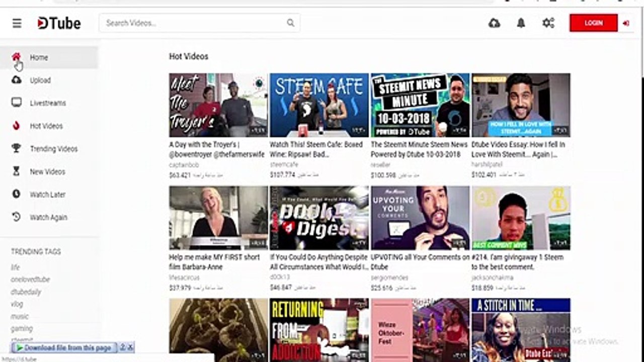Open channel name sergiomendes
The height and width of the screenshot is (362, 644).
pyautogui.click(x=389, y=278)
